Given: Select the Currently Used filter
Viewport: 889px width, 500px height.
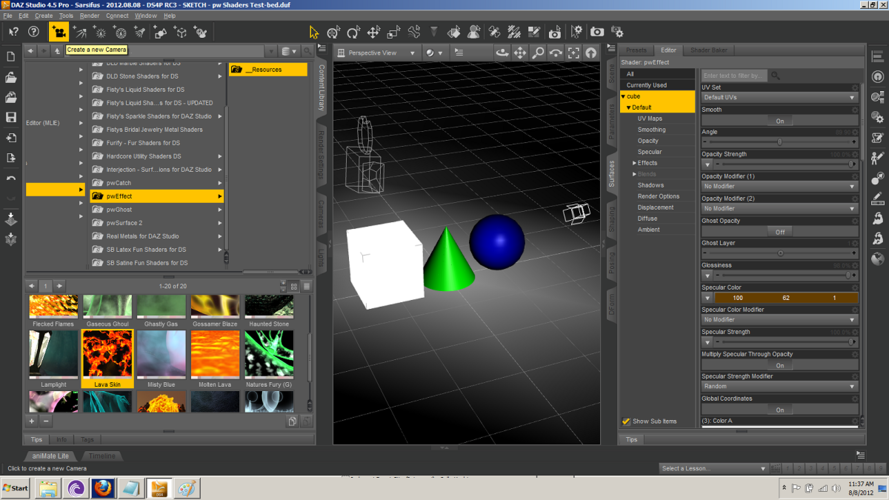Looking at the screenshot, I should pyautogui.click(x=657, y=85).
